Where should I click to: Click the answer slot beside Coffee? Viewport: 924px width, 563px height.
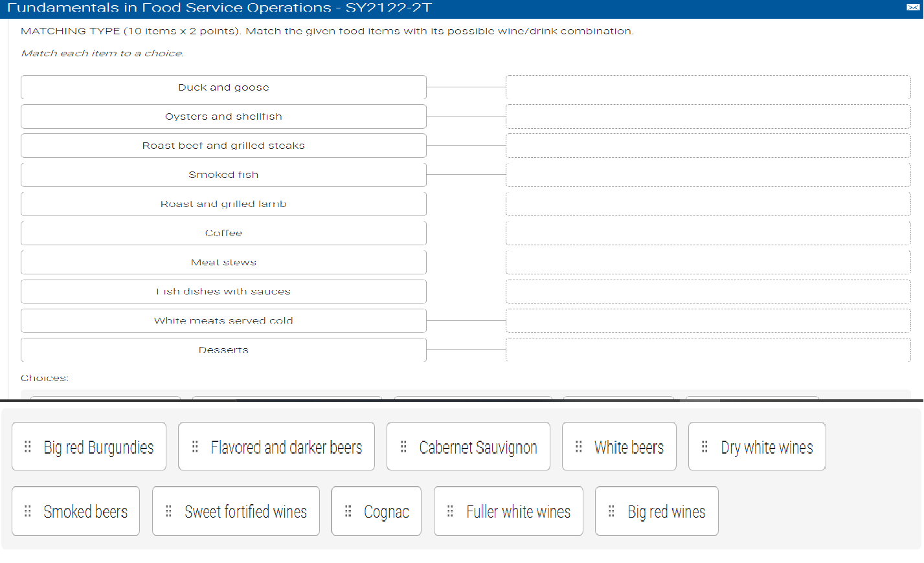point(708,233)
